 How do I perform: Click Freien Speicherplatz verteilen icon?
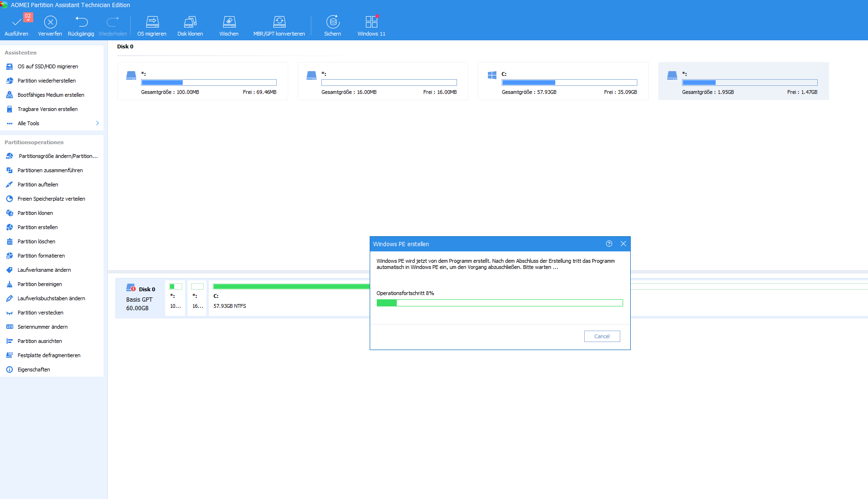tap(9, 199)
